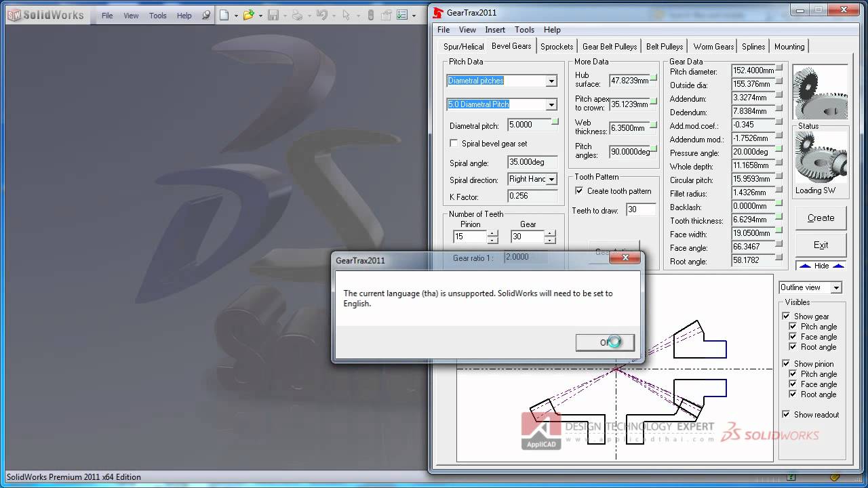Open the GearTrax File menu

443,30
